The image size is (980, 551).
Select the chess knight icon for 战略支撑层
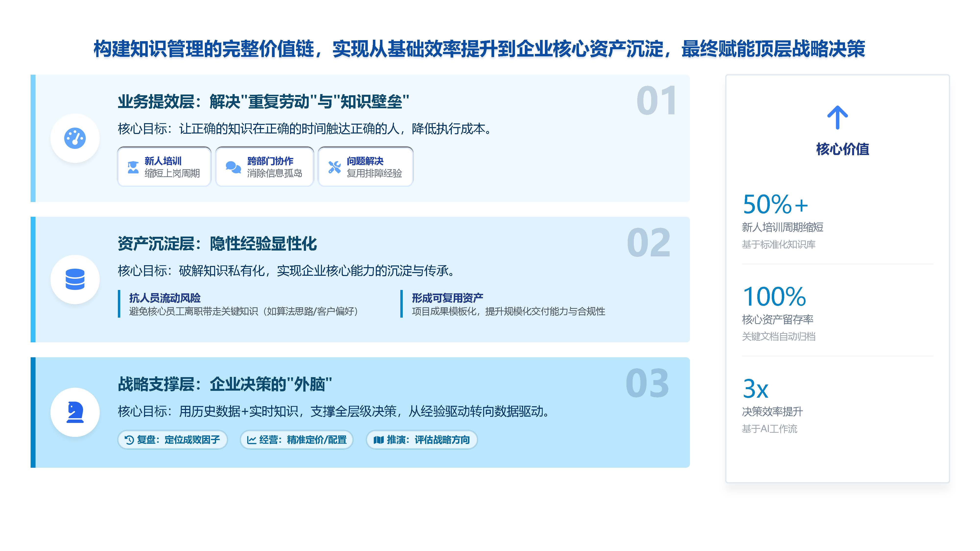click(x=75, y=412)
